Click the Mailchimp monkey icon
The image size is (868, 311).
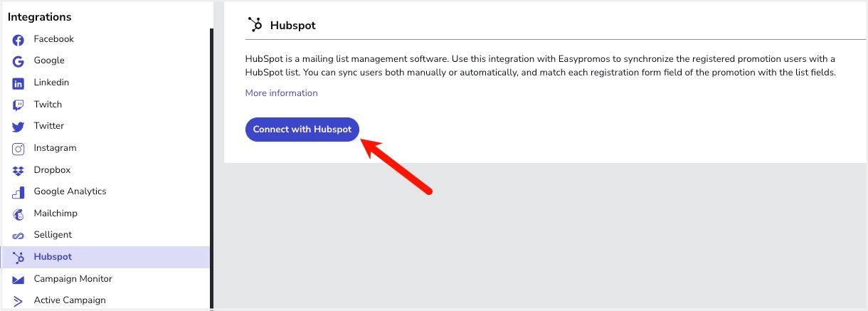(18, 214)
